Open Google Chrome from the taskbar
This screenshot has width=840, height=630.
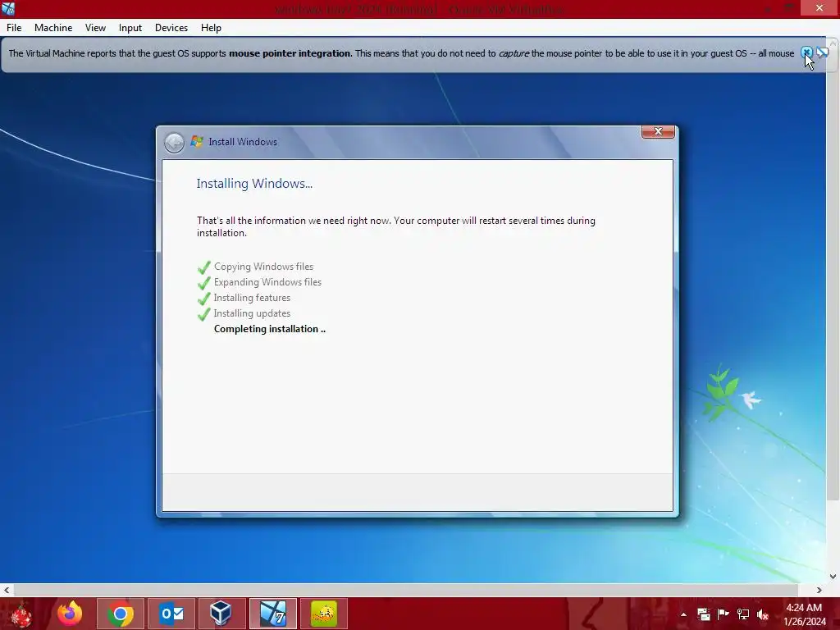pos(121,614)
